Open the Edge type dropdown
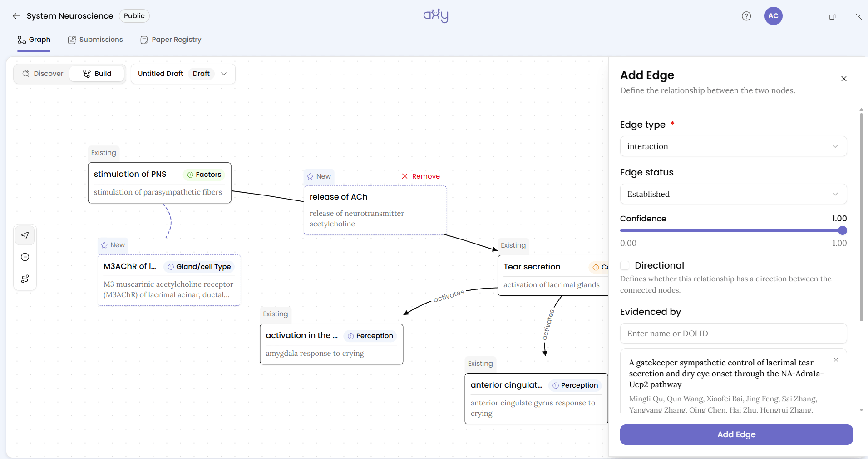The height and width of the screenshot is (459, 868). [x=733, y=146]
